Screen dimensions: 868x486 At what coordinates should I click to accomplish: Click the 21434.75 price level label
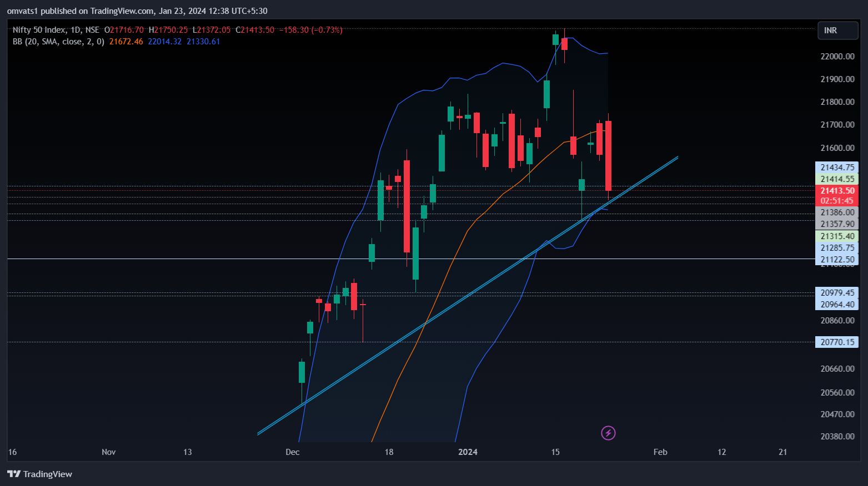point(837,168)
